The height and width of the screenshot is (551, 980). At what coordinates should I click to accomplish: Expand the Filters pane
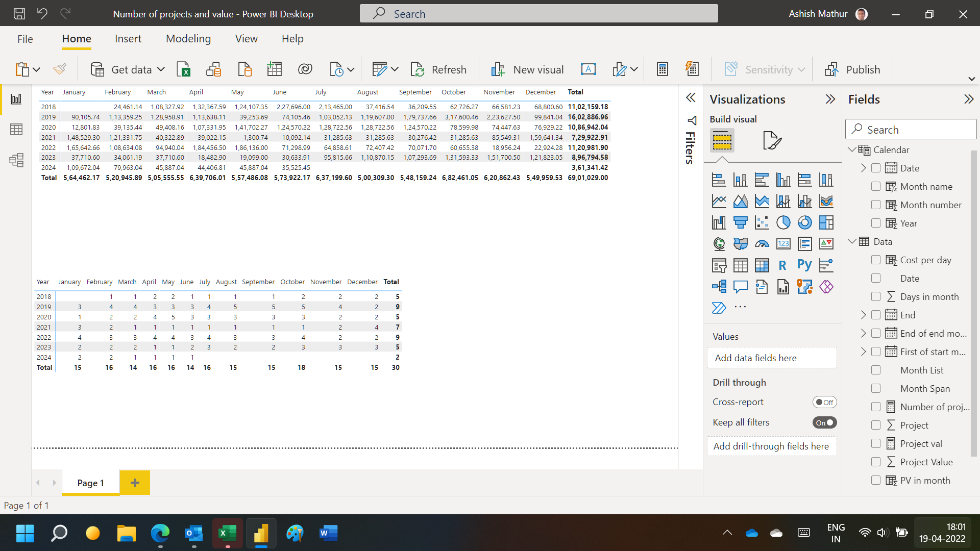tap(691, 98)
